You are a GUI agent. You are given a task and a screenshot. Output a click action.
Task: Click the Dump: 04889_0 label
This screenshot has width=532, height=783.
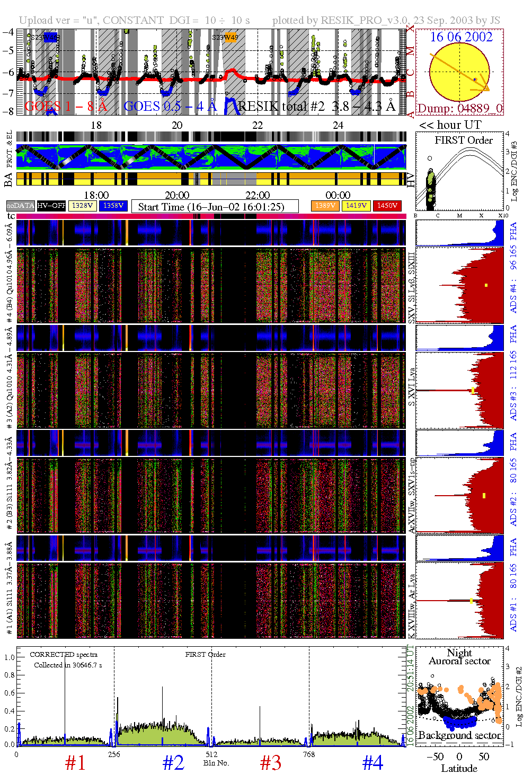pos(459,109)
